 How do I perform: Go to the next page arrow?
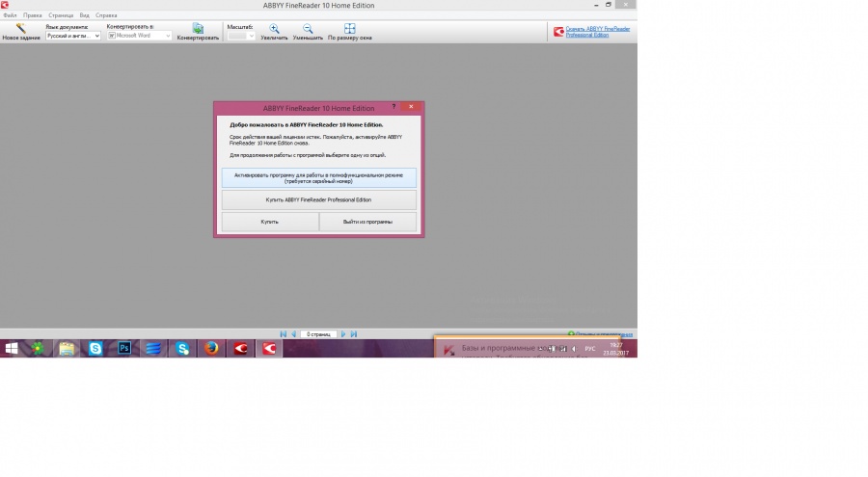pyautogui.click(x=343, y=334)
